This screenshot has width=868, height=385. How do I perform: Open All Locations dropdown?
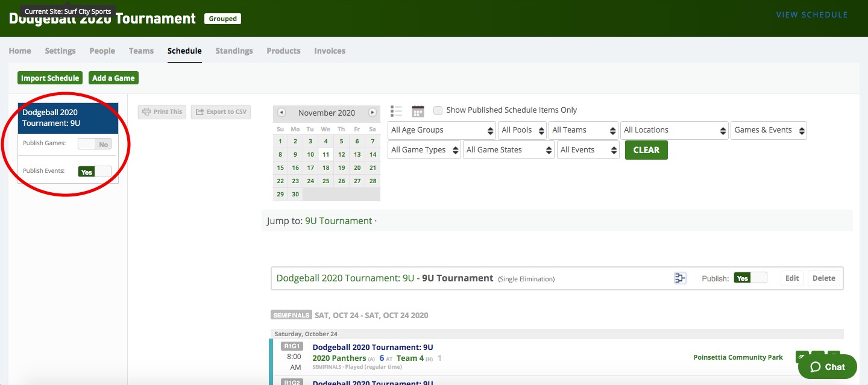point(675,130)
